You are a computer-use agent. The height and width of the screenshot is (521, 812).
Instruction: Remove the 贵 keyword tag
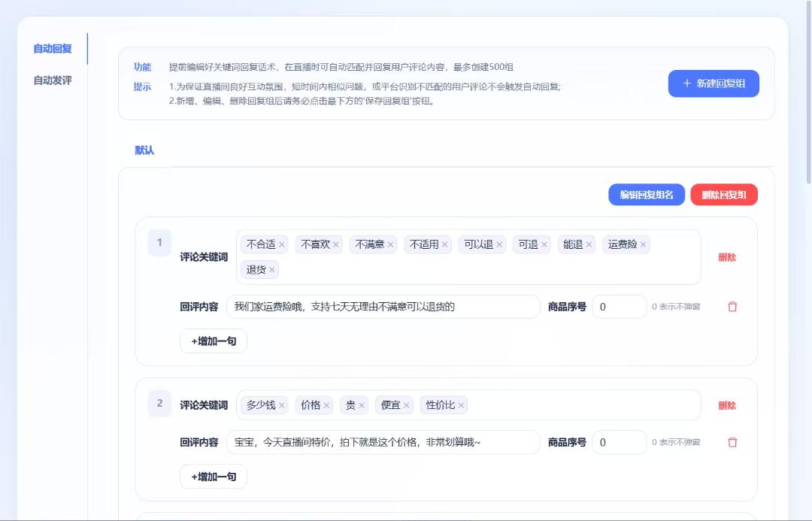(x=362, y=405)
